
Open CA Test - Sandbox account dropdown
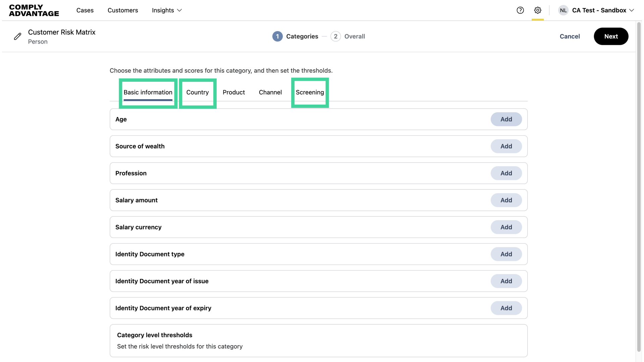(603, 10)
